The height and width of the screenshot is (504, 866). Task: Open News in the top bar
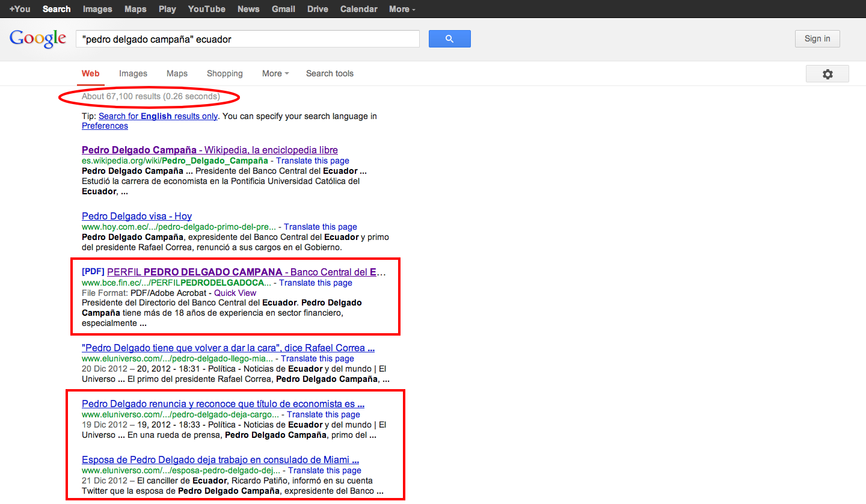point(248,9)
